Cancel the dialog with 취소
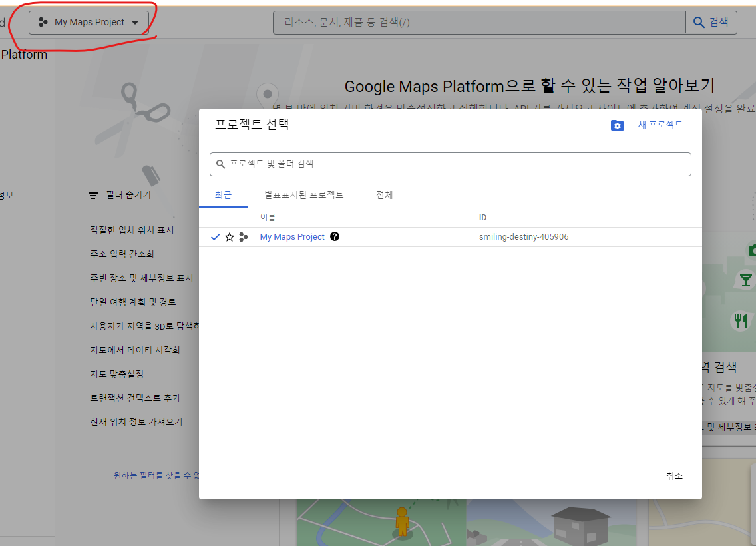756x546 pixels. [x=674, y=476]
